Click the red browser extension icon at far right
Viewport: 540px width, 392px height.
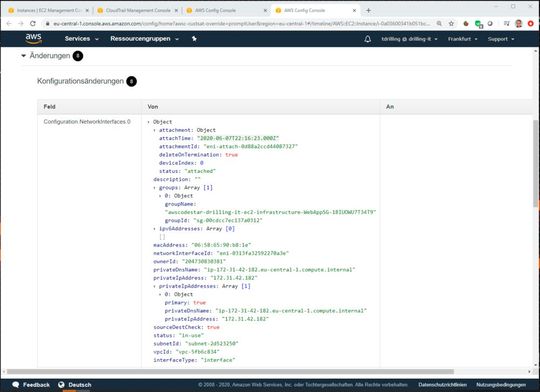point(531,23)
